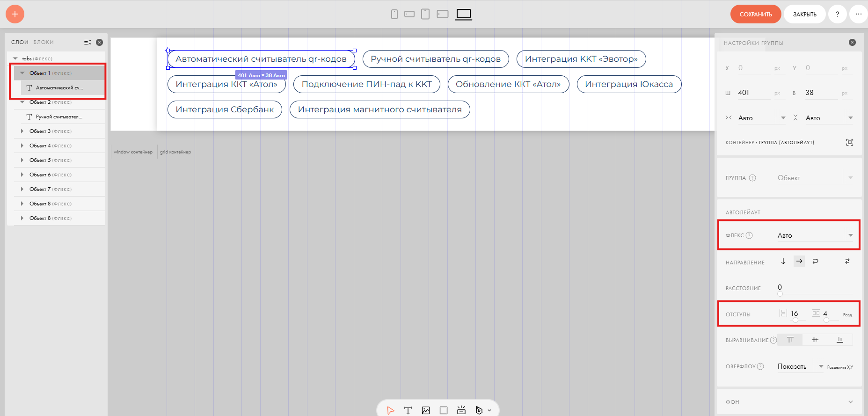Align items to top
Image resolution: width=868 pixels, height=416 pixels.
coord(790,340)
